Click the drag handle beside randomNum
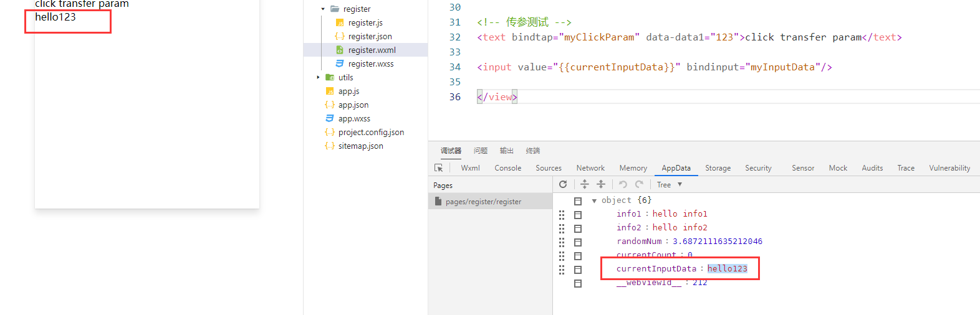This screenshot has height=315, width=980. tap(562, 242)
